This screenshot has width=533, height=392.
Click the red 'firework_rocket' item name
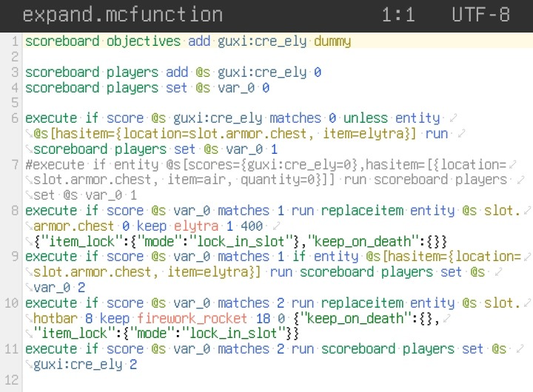(x=192, y=318)
